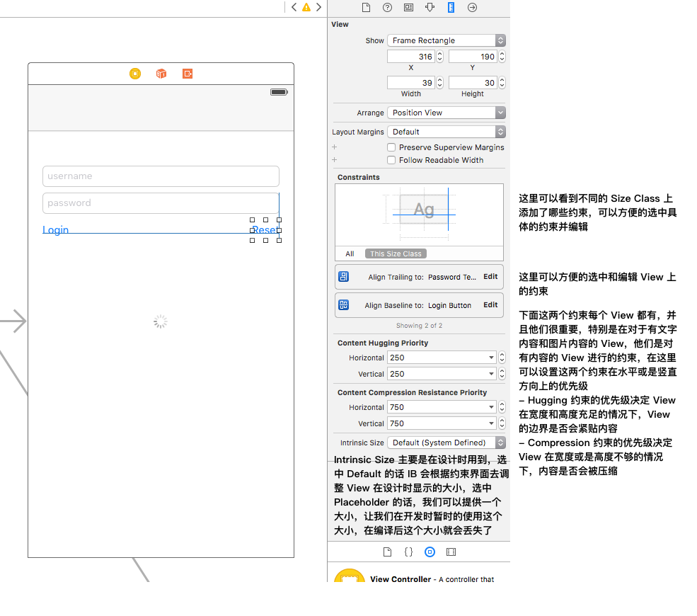Open the Intrinsic Size dropdown
The image size is (697, 616).
[x=446, y=442]
